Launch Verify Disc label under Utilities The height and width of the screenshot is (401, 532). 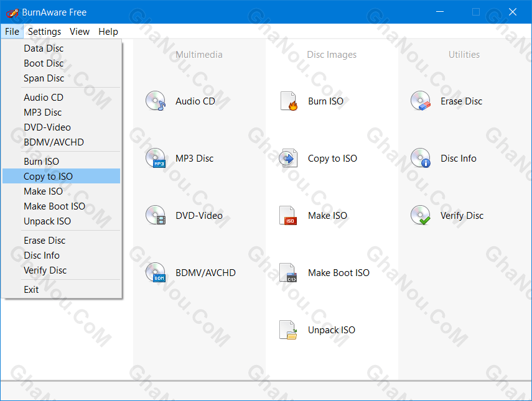coord(462,216)
